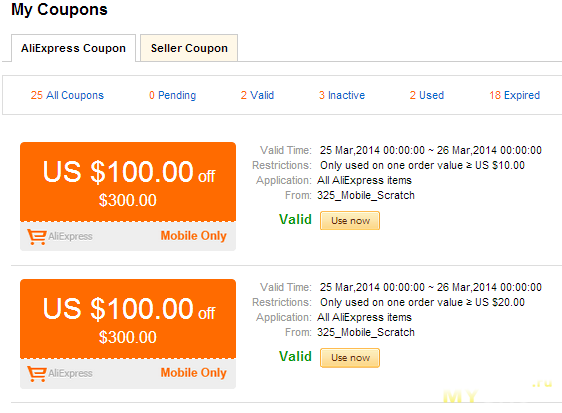Use now for coupon with $20.00 minimum
This screenshot has height=413, width=562.
350,358
